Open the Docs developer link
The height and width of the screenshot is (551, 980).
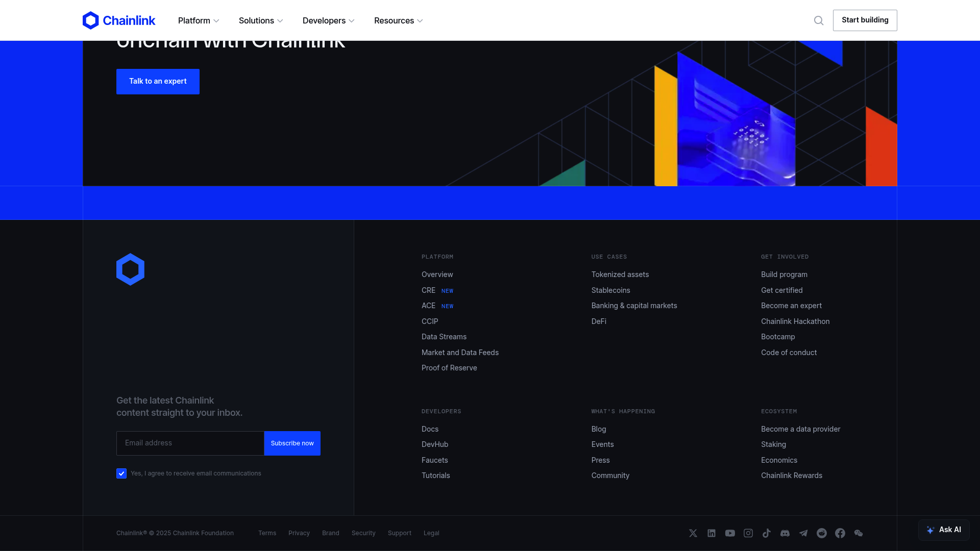430,429
